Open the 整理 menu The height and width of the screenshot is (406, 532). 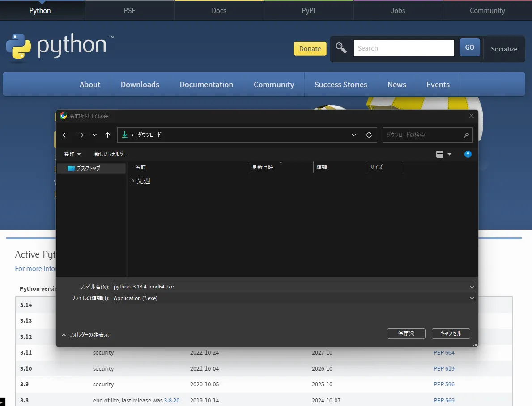pyautogui.click(x=72, y=154)
